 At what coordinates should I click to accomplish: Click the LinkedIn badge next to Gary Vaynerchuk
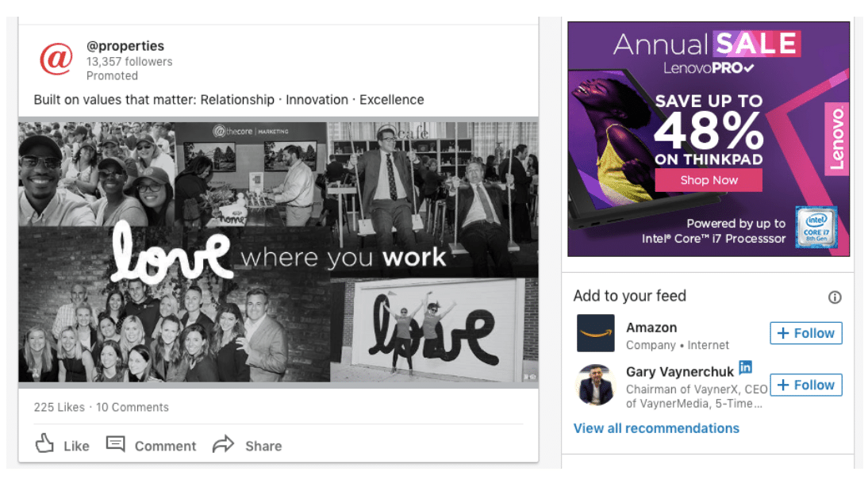[x=746, y=367]
